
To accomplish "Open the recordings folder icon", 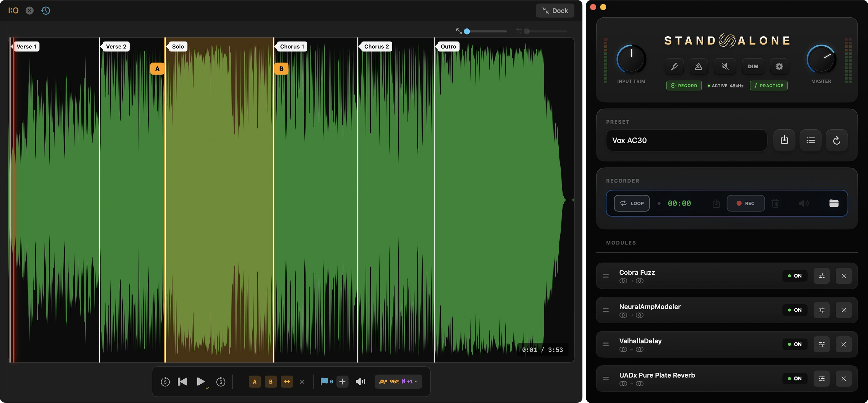I will click(x=834, y=203).
